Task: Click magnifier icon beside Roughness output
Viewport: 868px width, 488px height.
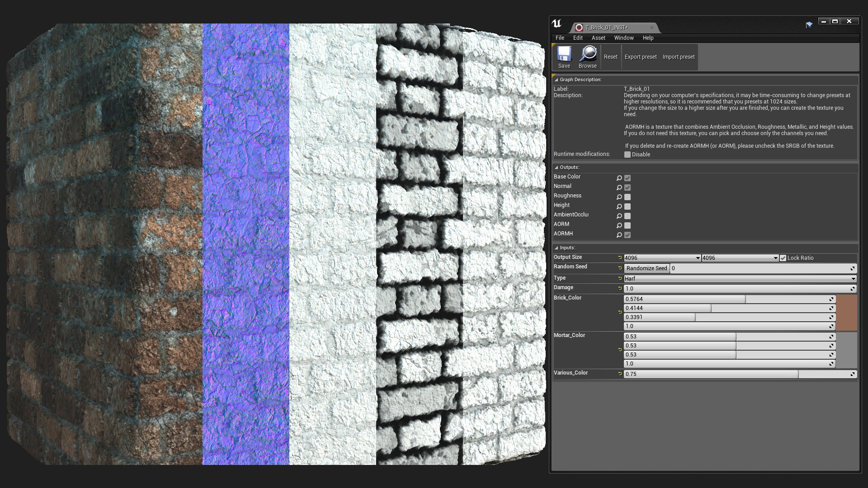Action: (619, 197)
